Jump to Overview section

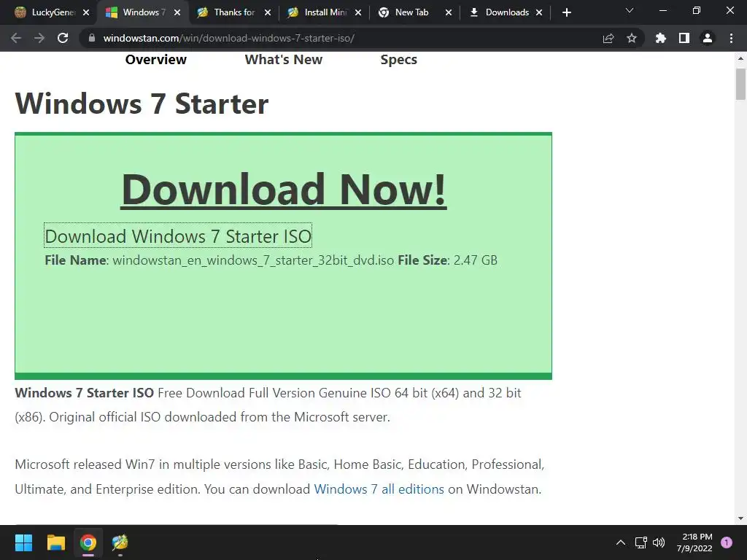(156, 60)
